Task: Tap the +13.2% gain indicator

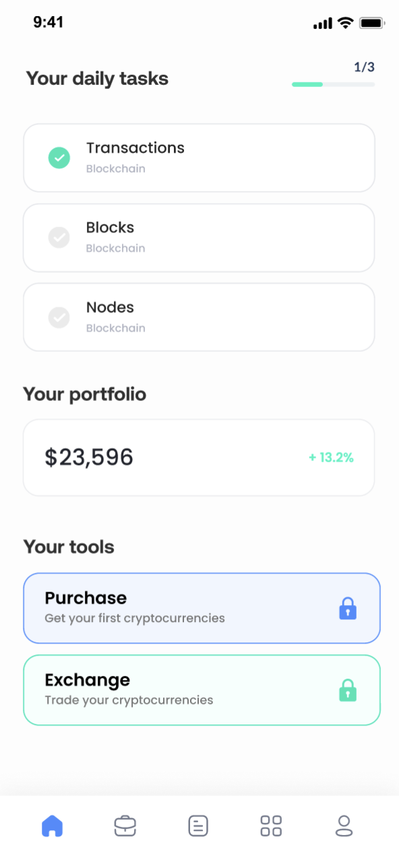Action: click(331, 458)
